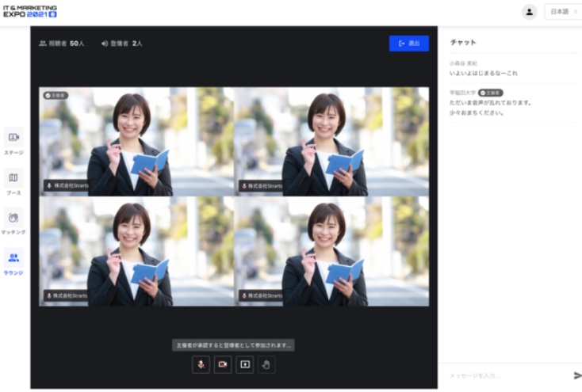Image resolution: width=582 pixels, height=392 pixels.
Task: Open the Booth section in the sidebar
Action: [13, 181]
